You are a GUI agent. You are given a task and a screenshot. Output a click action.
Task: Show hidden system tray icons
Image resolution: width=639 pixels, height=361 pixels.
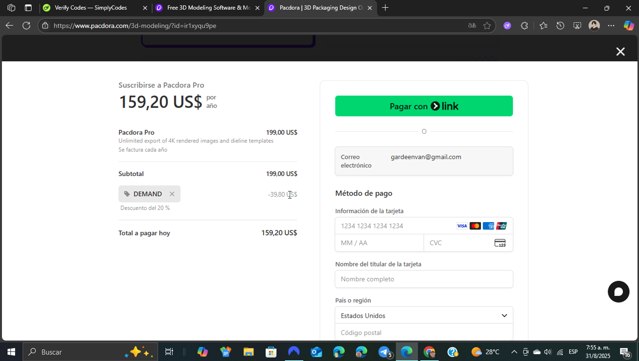514,352
